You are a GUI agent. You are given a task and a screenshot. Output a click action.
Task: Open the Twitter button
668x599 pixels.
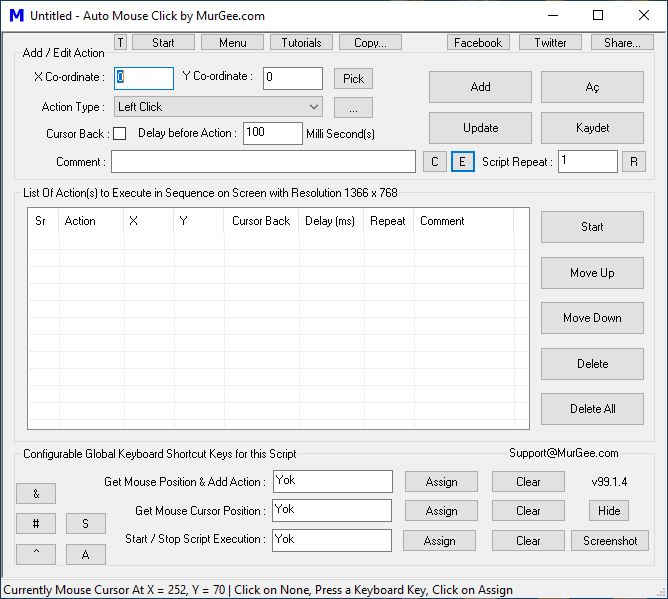[550, 43]
